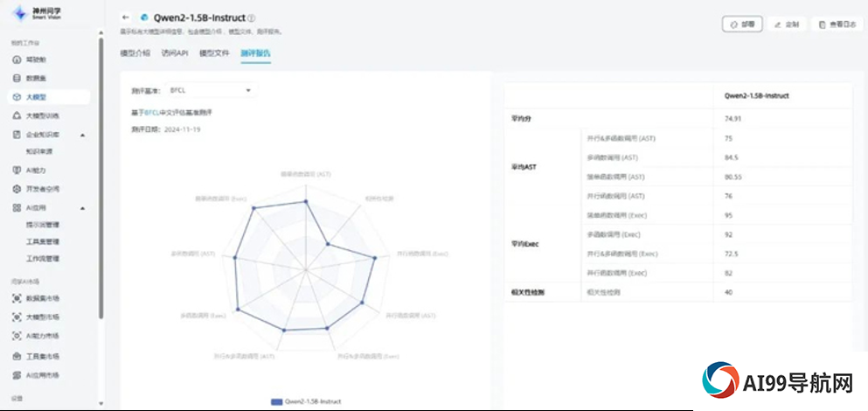
Task: Open 工作流管理 submenu item
Action: (43, 259)
